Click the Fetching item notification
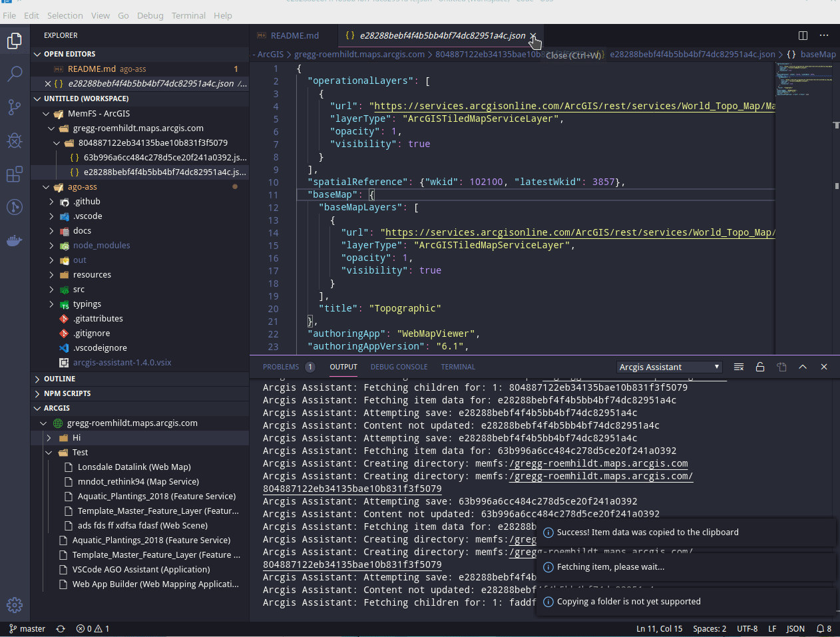 click(686, 567)
